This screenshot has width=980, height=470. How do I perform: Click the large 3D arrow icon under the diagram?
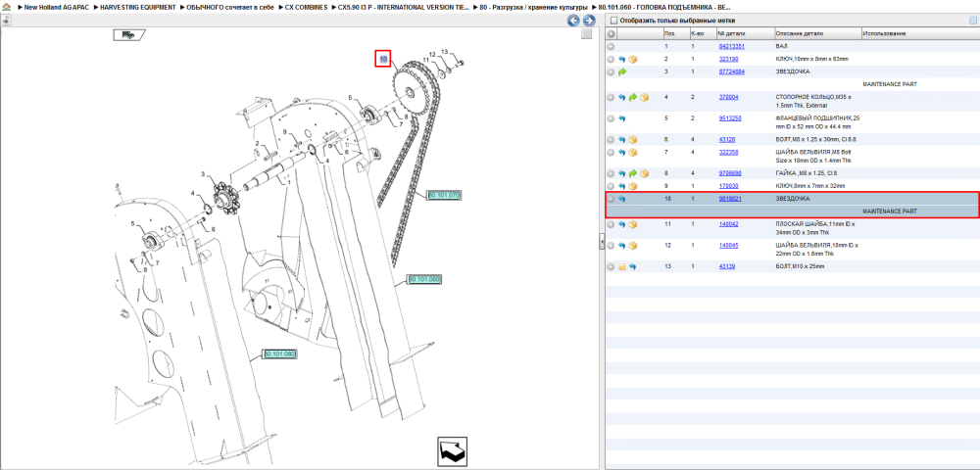(x=452, y=452)
